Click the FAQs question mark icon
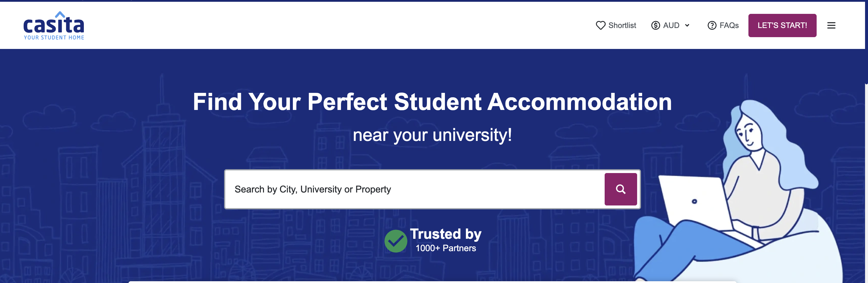The image size is (868, 283). pos(712,26)
